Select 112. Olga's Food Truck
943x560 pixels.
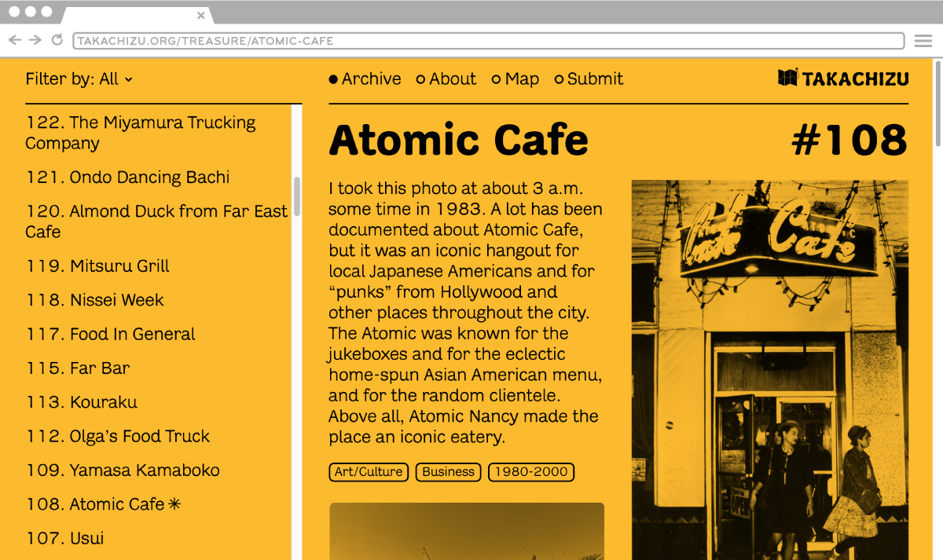click(118, 436)
